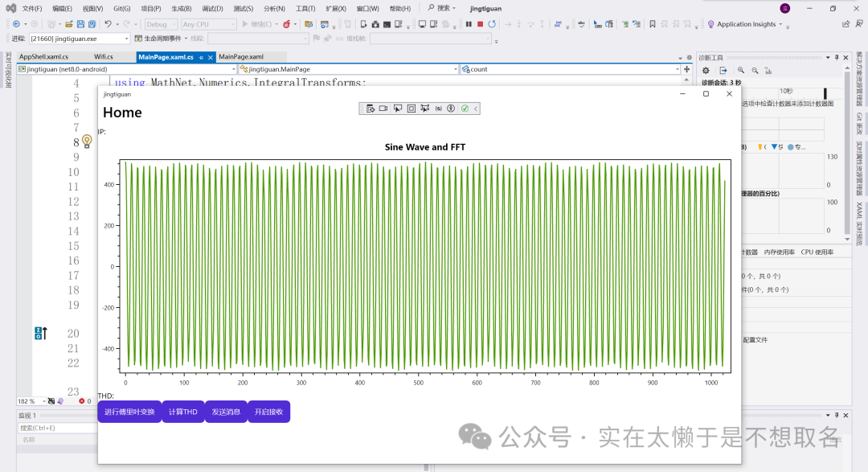Click Zoom Out magnifier in diagnostics tools

[755, 70]
